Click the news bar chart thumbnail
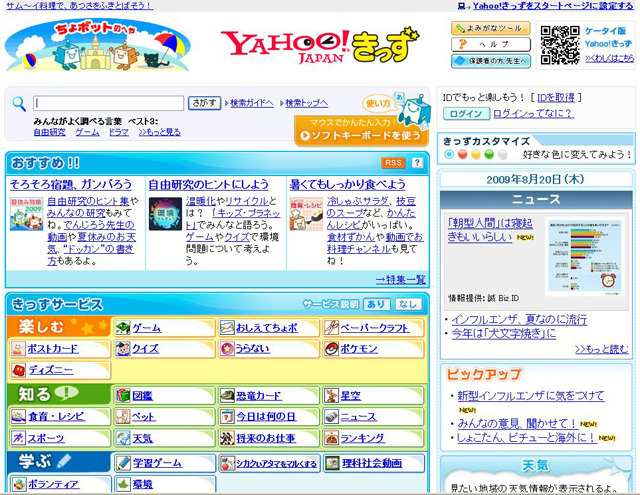The width and height of the screenshot is (640, 495). pyautogui.click(x=584, y=256)
